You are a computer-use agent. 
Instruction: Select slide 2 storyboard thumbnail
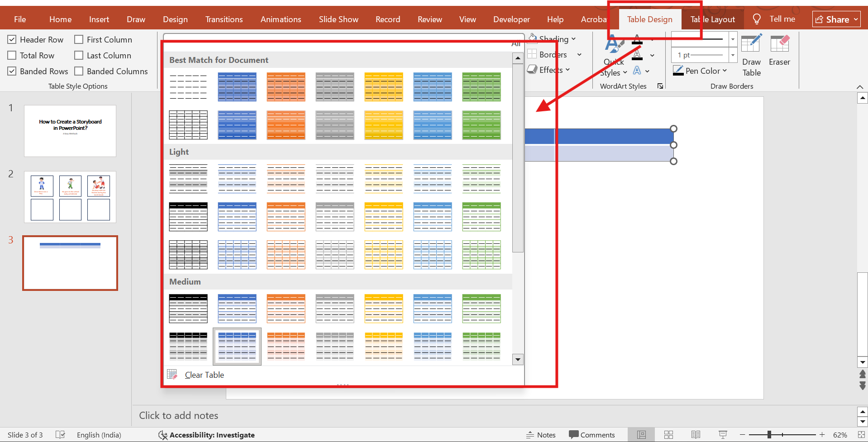click(x=70, y=197)
